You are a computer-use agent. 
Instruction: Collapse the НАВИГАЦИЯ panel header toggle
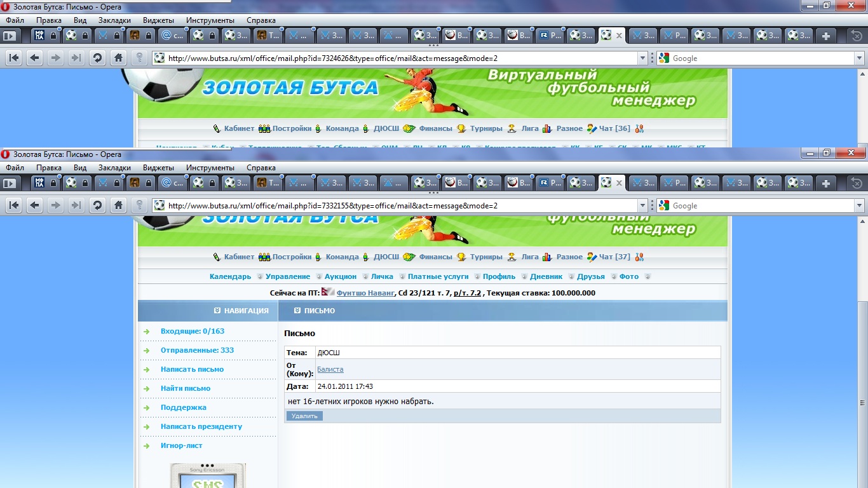(x=217, y=311)
